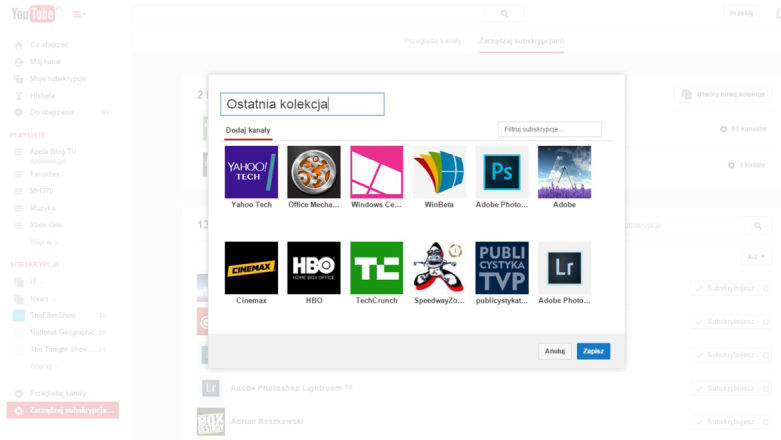Open the MH370 playlist
The image size is (781, 440).
click(41, 191)
